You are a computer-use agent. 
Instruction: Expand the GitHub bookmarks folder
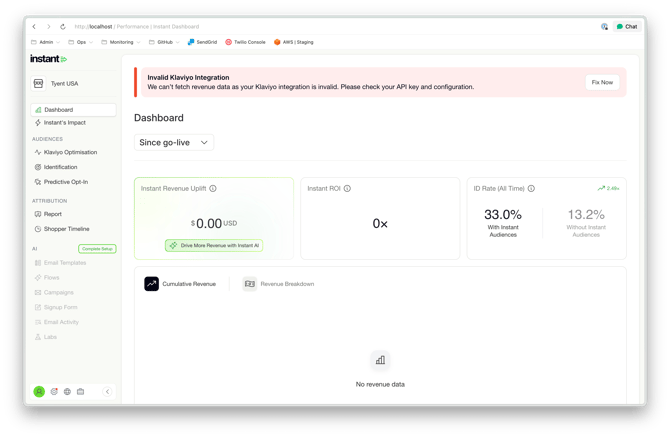point(164,42)
